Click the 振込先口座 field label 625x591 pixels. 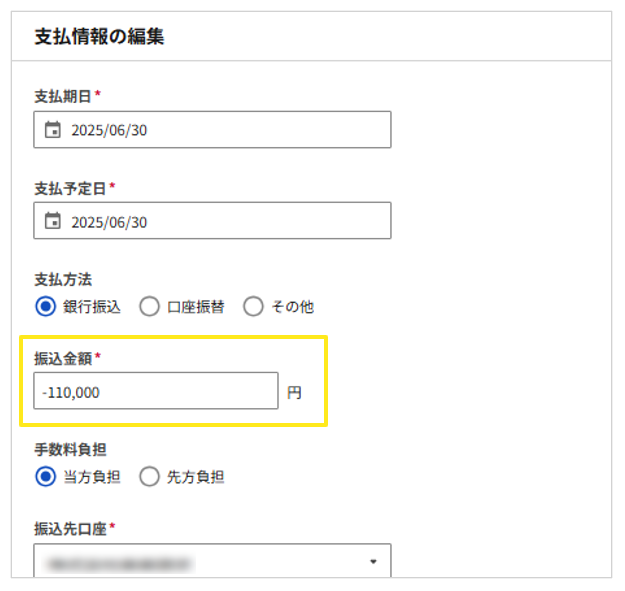pyautogui.click(x=70, y=527)
